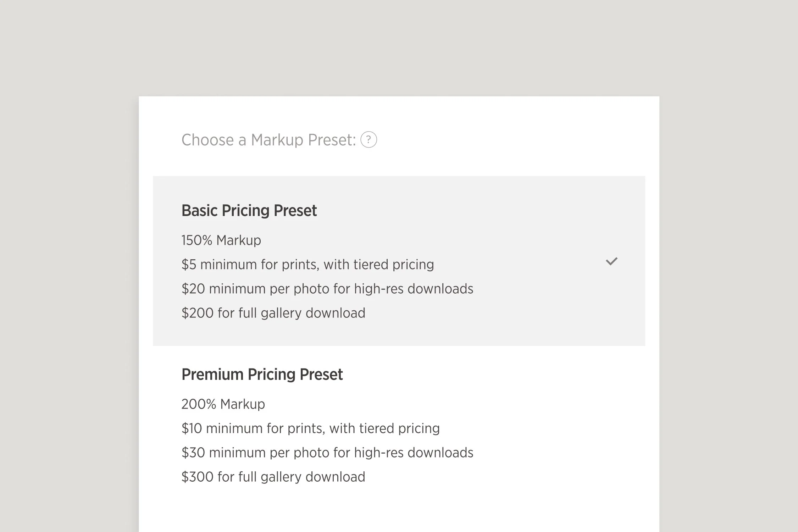Click the 150% Markup line
This screenshot has width=798, height=532.
tap(221, 240)
